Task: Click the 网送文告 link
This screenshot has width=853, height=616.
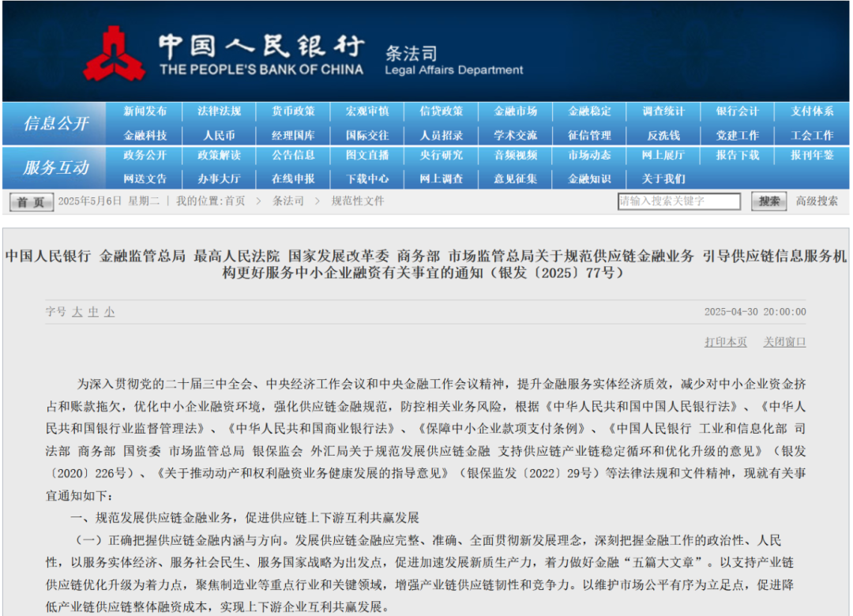Action: coord(145,179)
